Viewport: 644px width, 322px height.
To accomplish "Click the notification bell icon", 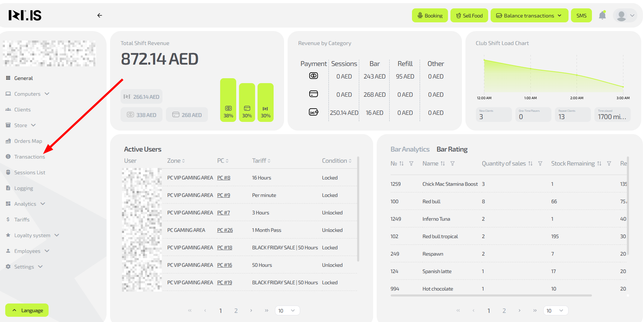I will [602, 15].
